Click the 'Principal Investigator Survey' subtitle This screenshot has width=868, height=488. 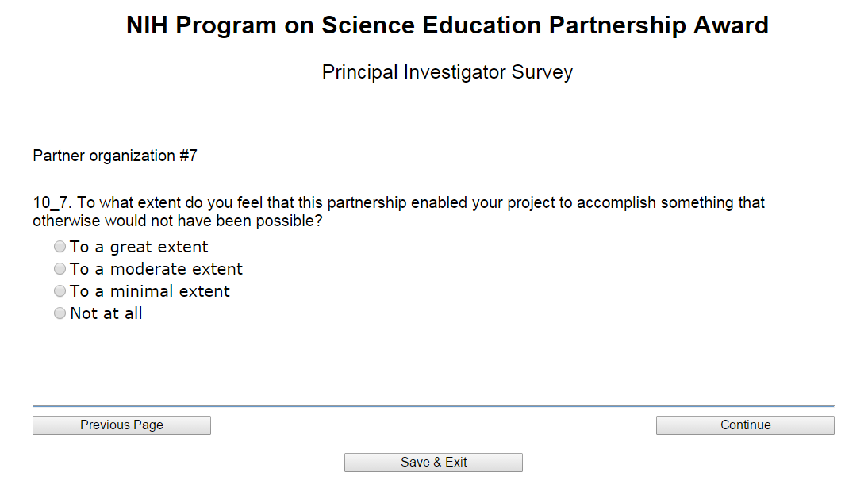[x=447, y=72]
